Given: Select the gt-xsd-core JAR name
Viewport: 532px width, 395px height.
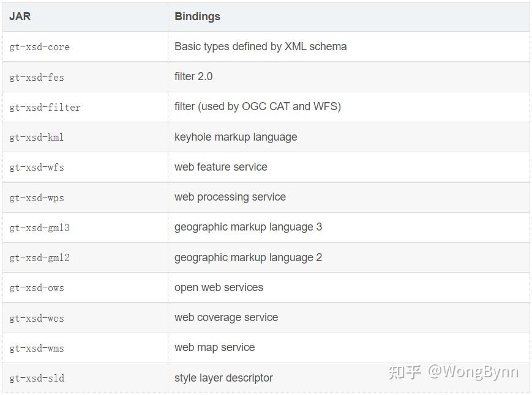Looking at the screenshot, I should [x=39, y=47].
